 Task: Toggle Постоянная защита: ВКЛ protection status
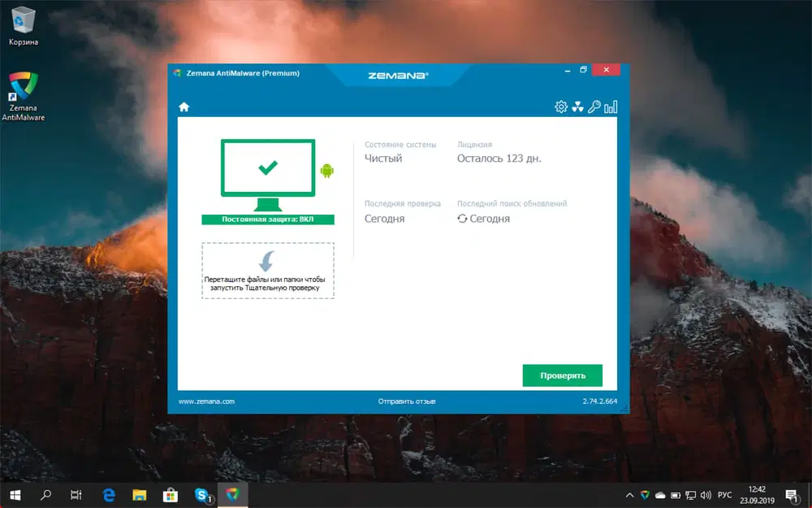tap(268, 219)
